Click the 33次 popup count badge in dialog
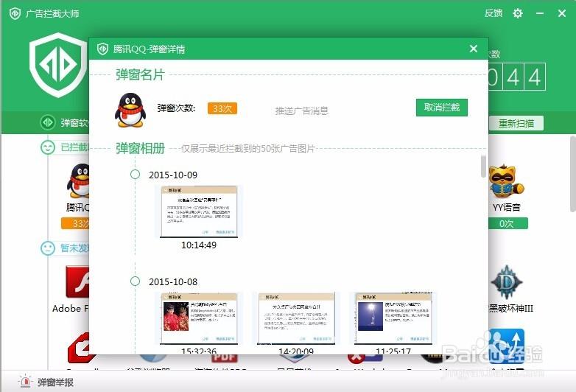This screenshot has width=576, height=392. pyautogui.click(x=222, y=108)
